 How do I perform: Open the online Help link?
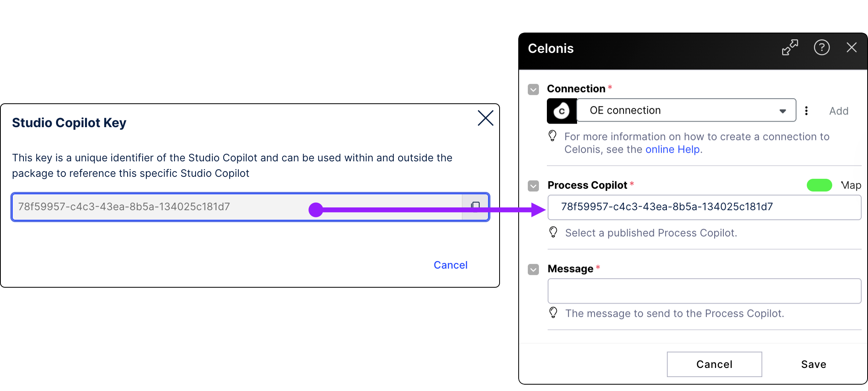tap(672, 149)
